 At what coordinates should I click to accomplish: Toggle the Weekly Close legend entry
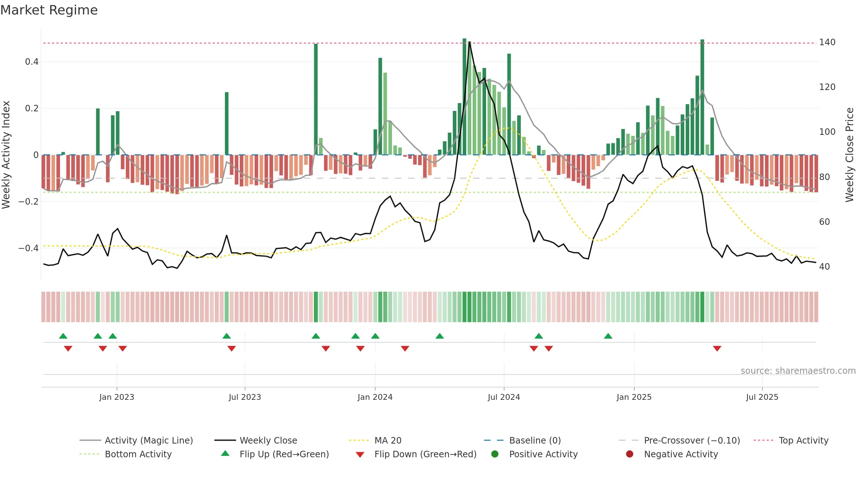[256, 440]
